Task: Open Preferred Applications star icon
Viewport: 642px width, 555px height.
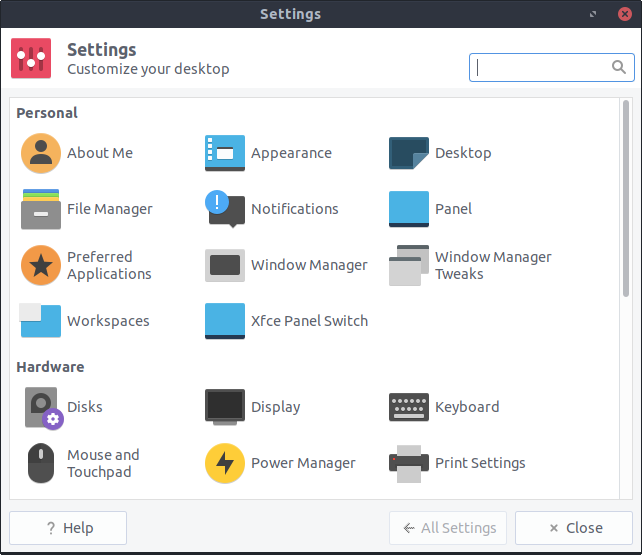Action: 41,265
